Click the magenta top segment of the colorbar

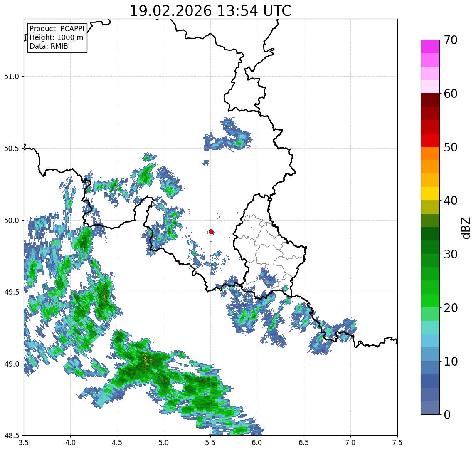coord(430,47)
